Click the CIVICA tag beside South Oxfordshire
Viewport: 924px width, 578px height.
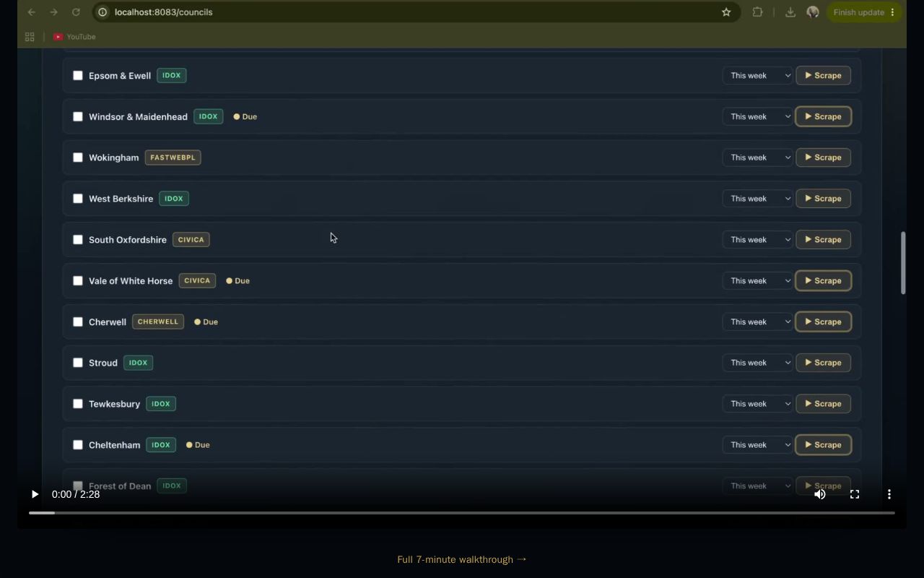click(191, 240)
